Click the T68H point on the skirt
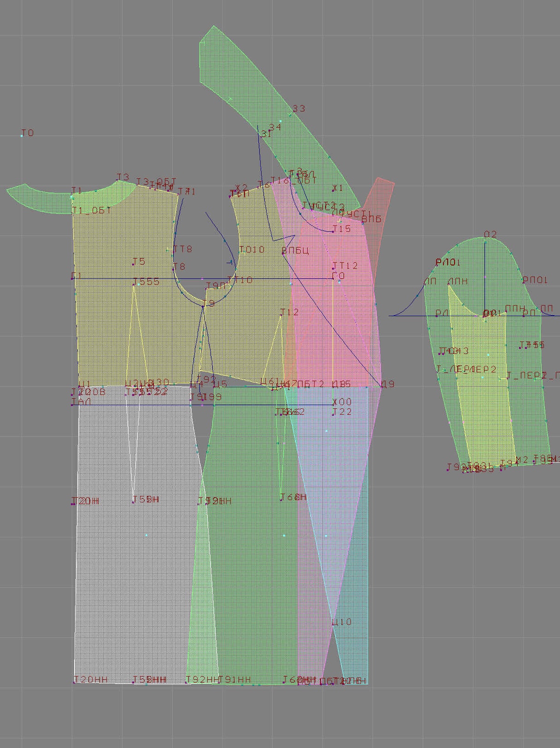 point(281,500)
